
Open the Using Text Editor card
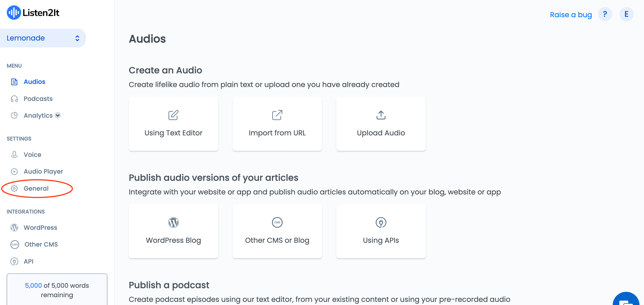[x=173, y=124]
